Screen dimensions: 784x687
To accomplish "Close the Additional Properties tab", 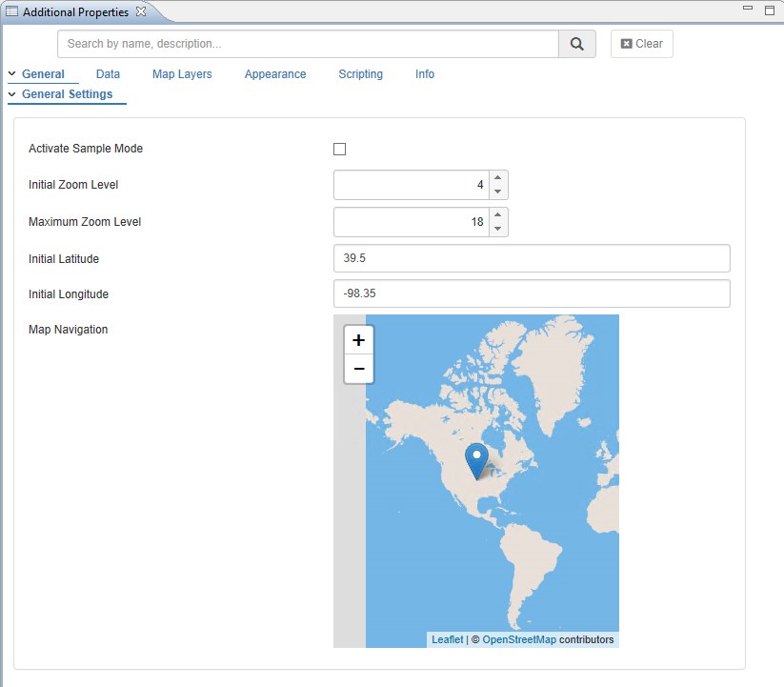I will click(x=141, y=11).
